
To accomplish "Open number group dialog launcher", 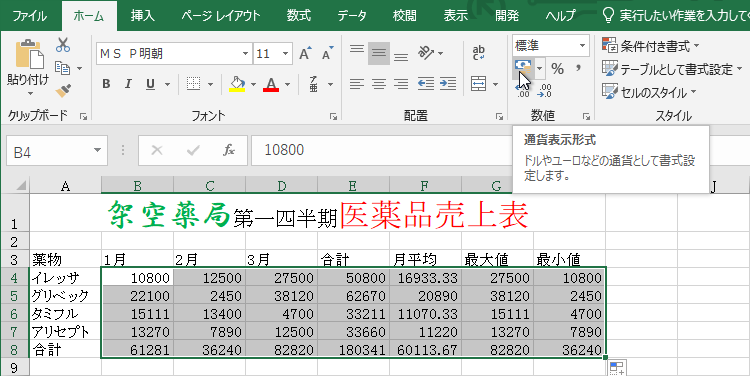I will [x=586, y=116].
